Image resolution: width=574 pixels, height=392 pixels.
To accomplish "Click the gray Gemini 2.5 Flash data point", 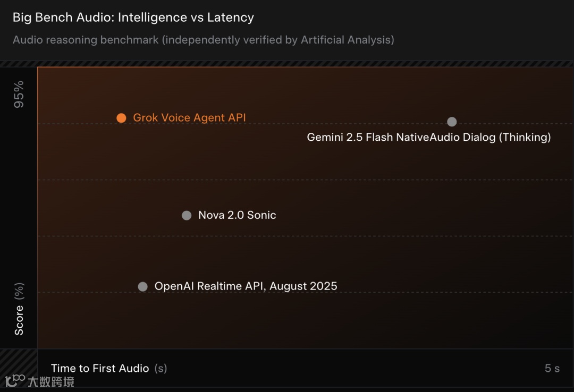I will [452, 122].
